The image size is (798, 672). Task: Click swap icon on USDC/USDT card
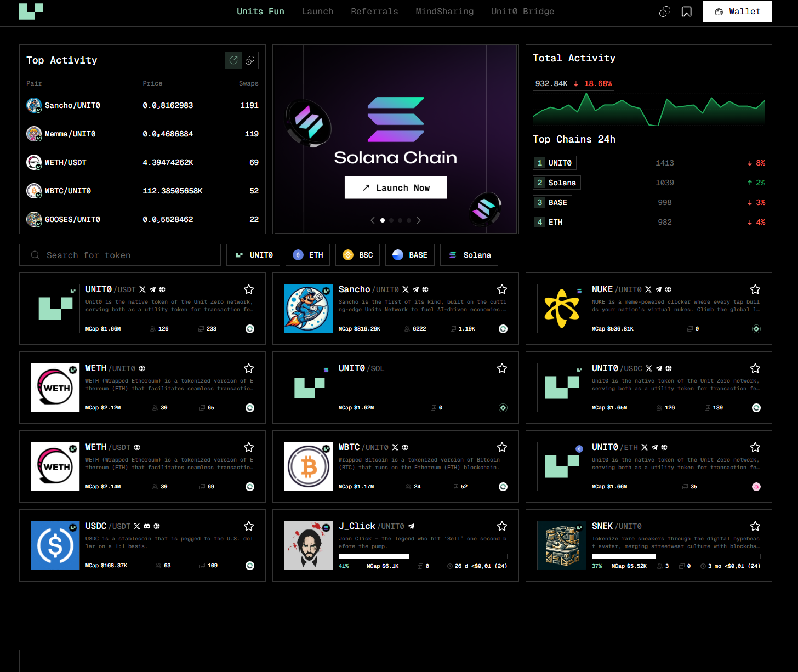click(x=250, y=566)
